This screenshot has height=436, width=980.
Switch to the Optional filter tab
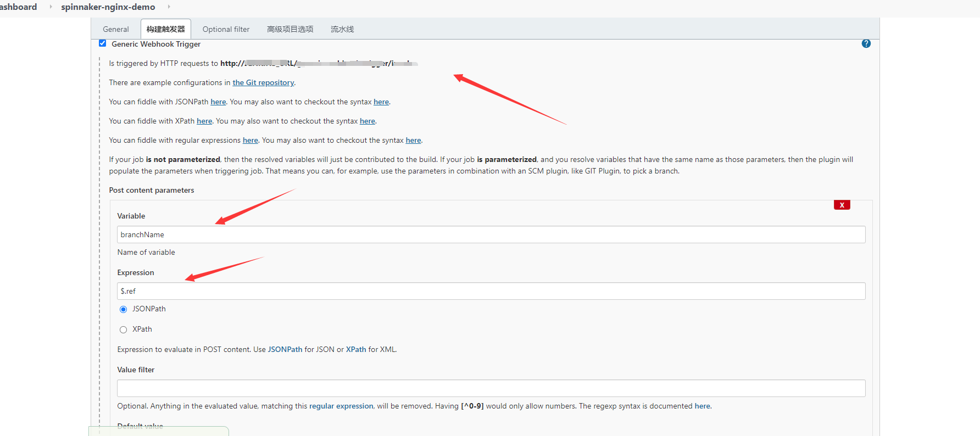pyautogui.click(x=226, y=29)
